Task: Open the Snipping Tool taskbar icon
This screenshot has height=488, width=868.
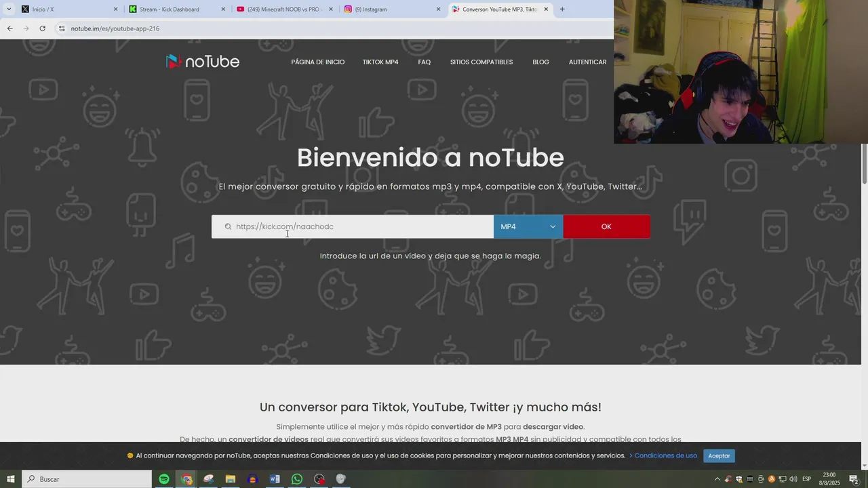Action: tap(208, 479)
